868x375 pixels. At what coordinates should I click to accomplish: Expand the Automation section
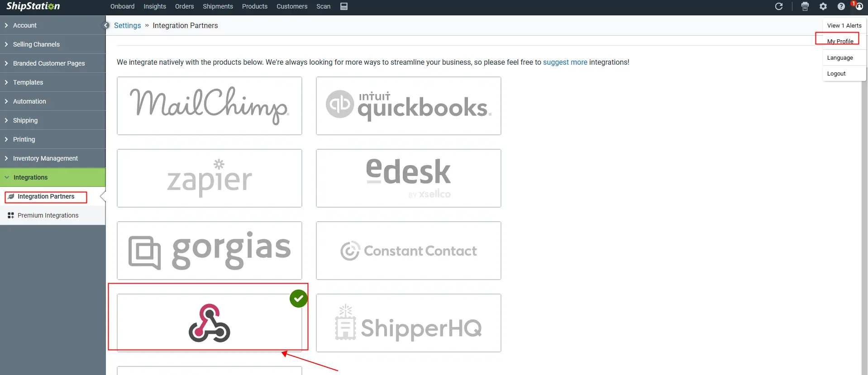(x=52, y=101)
